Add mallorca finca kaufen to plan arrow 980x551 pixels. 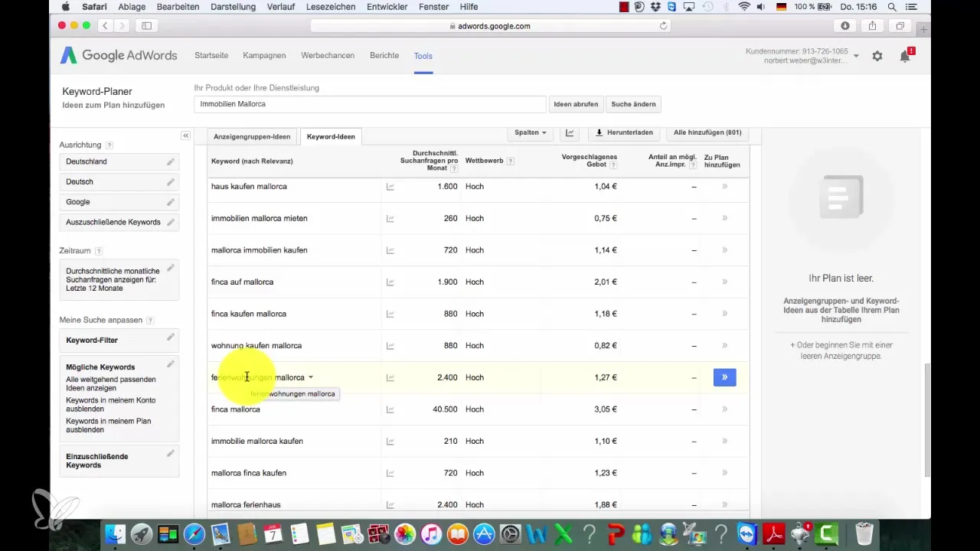tap(724, 473)
